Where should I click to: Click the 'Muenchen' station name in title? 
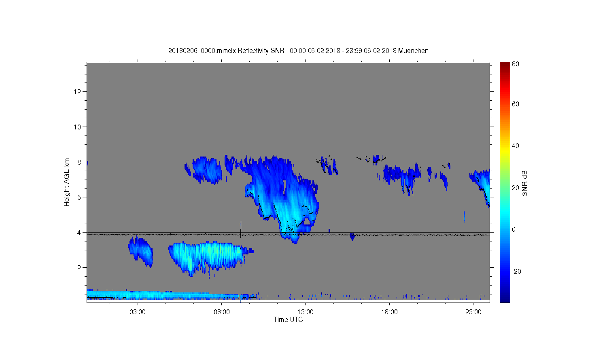(x=413, y=51)
